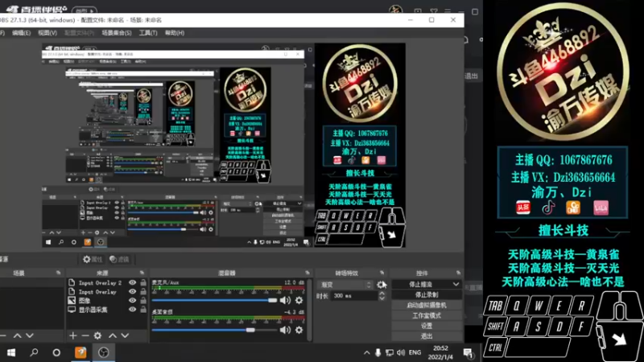Click 退出 exit button in controls

(x=427, y=335)
